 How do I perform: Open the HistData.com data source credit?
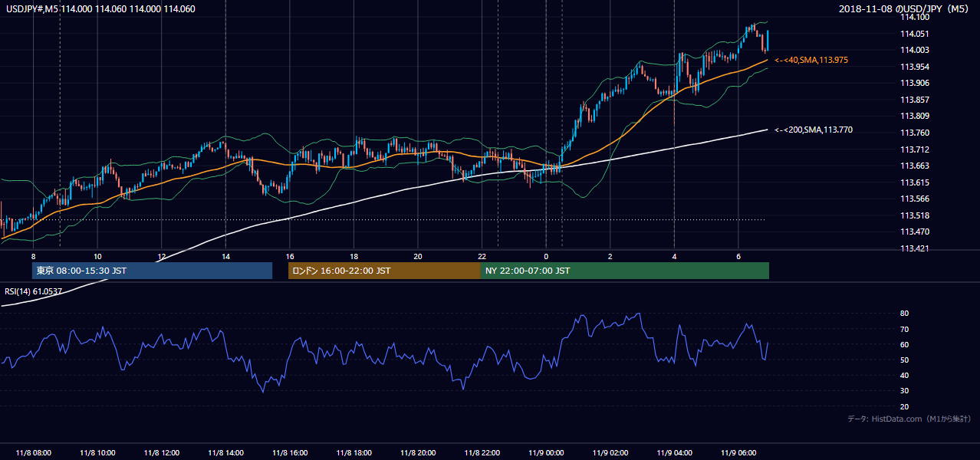pyautogui.click(x=909, y=419)
